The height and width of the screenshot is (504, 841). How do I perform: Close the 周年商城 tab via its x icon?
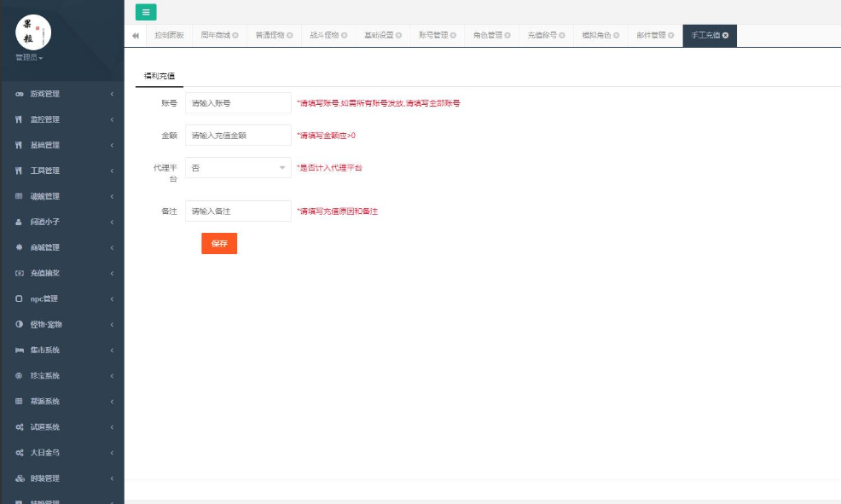[x=235, y=36]
